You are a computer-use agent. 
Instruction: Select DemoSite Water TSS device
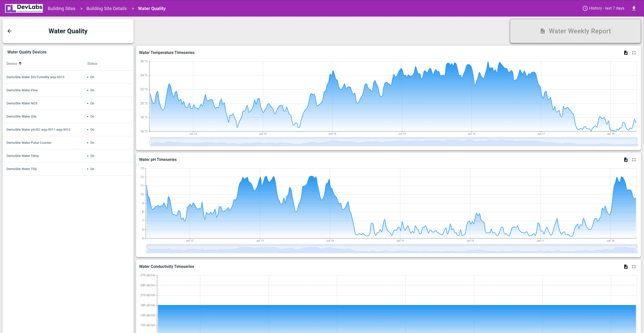[68, 169]
